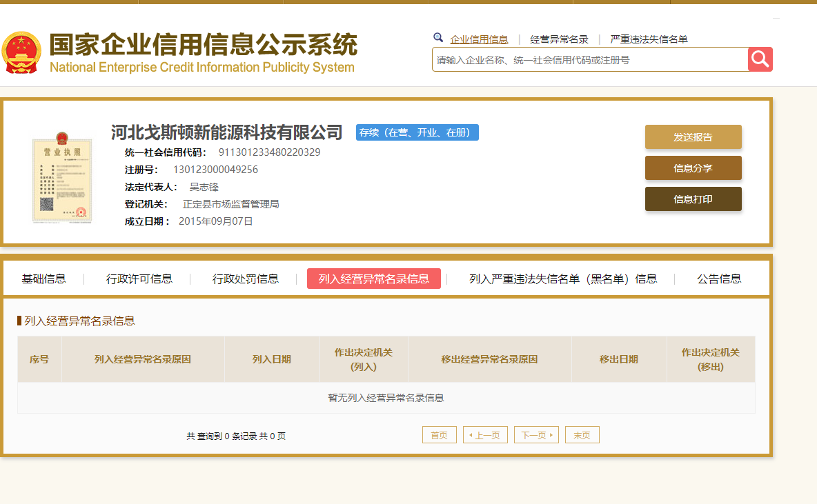The width and height of the screenshot is (817, 504).
Task: Select the 企业信用信息 search category
Action: tap(479, 39)
